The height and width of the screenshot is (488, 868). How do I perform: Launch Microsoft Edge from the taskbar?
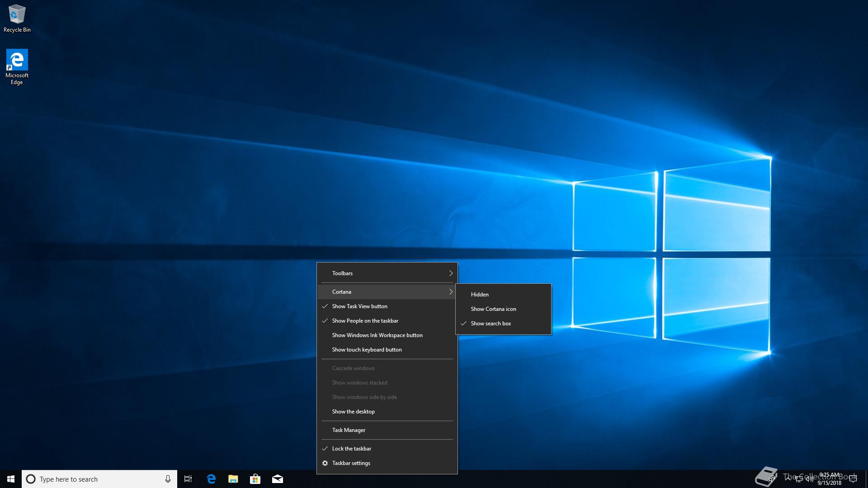[211, 479]
